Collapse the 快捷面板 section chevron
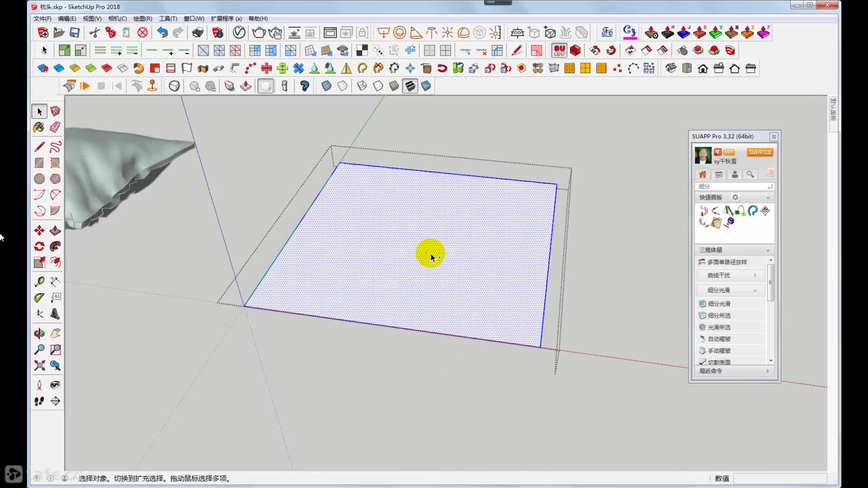The width and height of the screenshot is (868, 488). (768, 197)
